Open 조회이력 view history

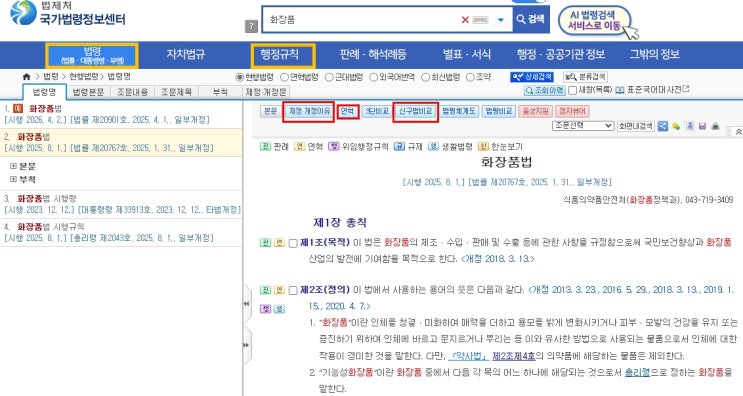(545, 90)
